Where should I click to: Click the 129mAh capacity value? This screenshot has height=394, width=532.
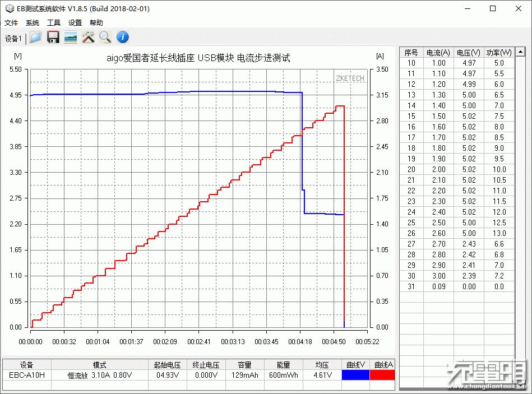[x=244, y=375]
